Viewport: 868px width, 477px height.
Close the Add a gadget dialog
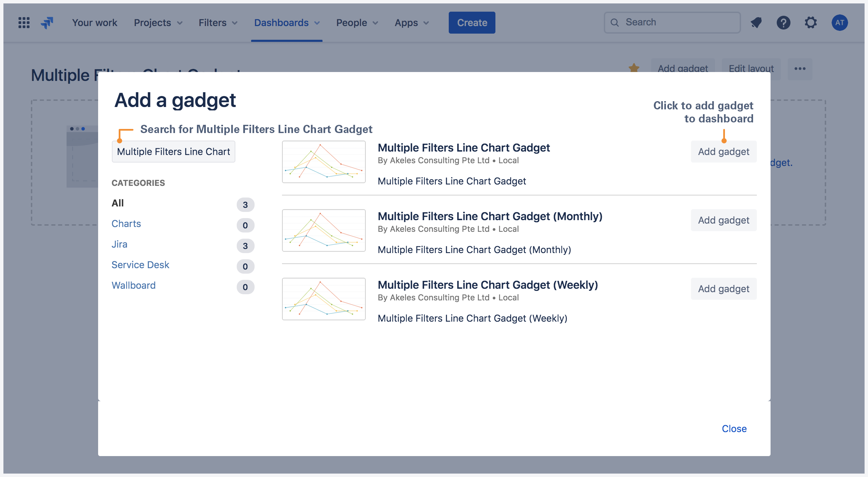click(x=734, y=428)
